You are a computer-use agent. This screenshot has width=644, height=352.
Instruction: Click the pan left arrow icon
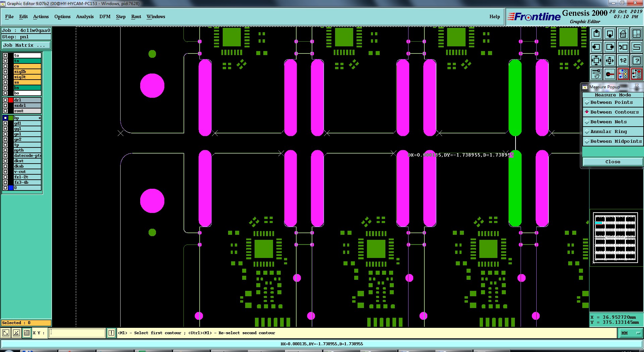pos(596,47)
